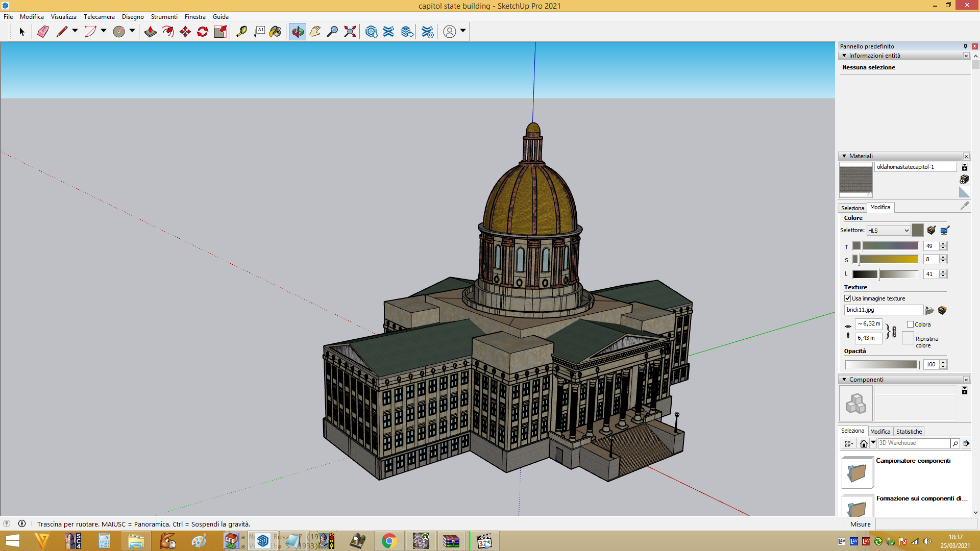This screenshot has width=980, height=551.
Task: Match color from screen icon
Action: pyautogui.click(x=945, y=230)
